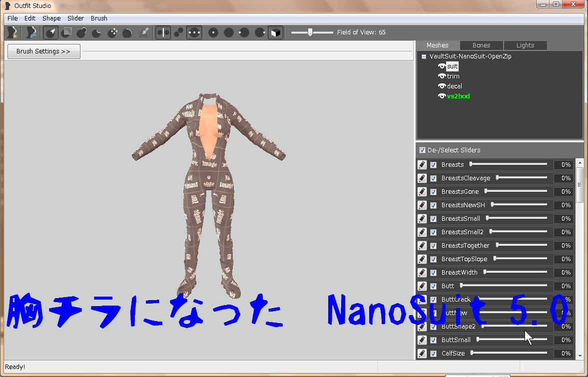
Task: Click slider list scrollbar down arrow
Action: point(580,356)
